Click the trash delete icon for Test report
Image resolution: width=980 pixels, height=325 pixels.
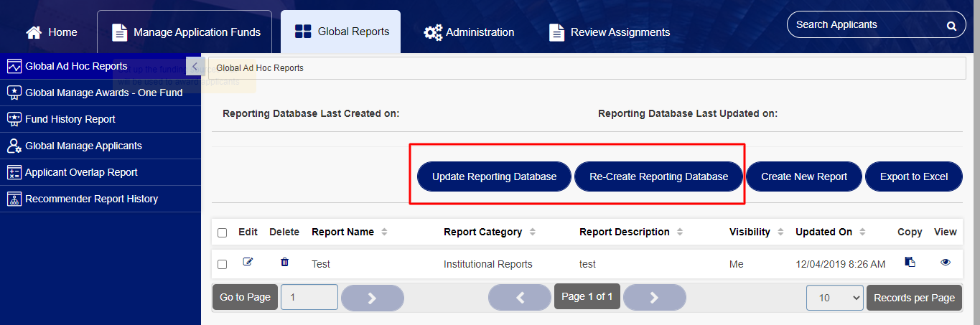coord(284,263)
